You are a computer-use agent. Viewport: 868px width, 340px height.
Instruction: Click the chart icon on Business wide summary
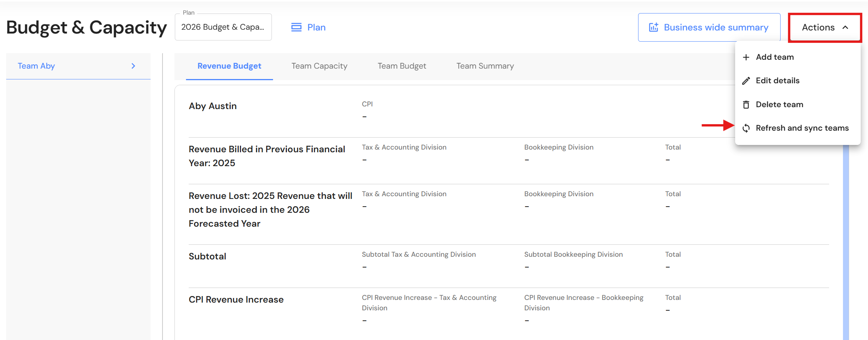pos(654,27)
